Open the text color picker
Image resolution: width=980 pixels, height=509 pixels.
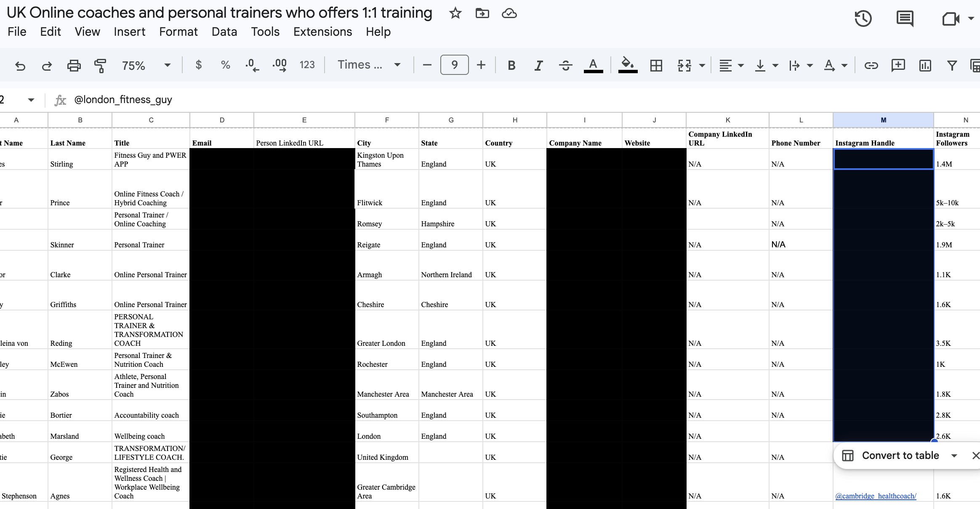(x=593, y=65)
